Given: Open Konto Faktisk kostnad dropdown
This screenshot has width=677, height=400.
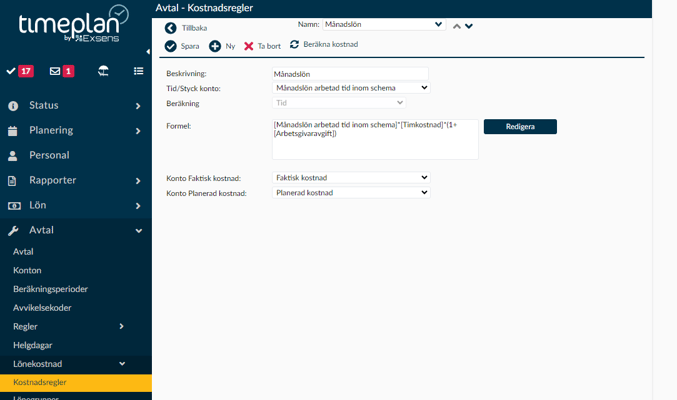Looking at the screenshot, I should coord(351,178).
